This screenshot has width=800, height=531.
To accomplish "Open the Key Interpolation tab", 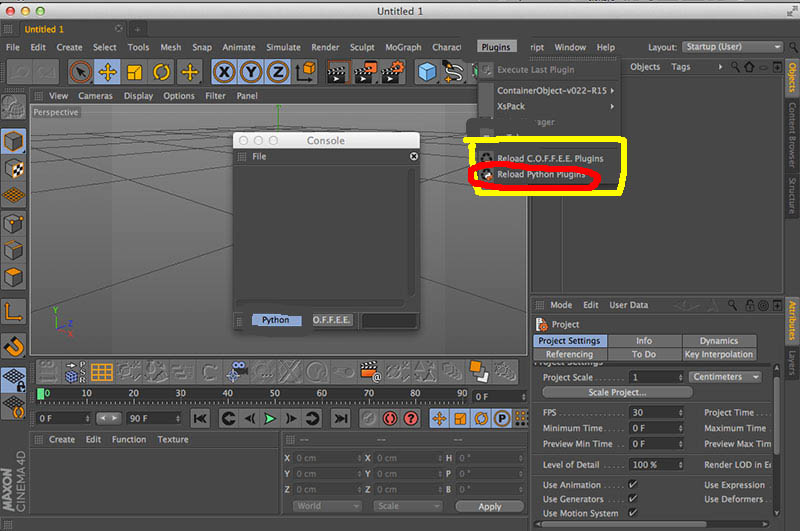I will tap(719, 355).
